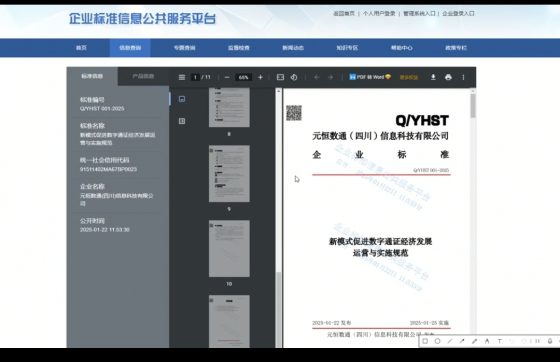The height and width of the screenshot is (362, 560).
Task: Click the 管理系统入口 link
Action: click(419, 14)
